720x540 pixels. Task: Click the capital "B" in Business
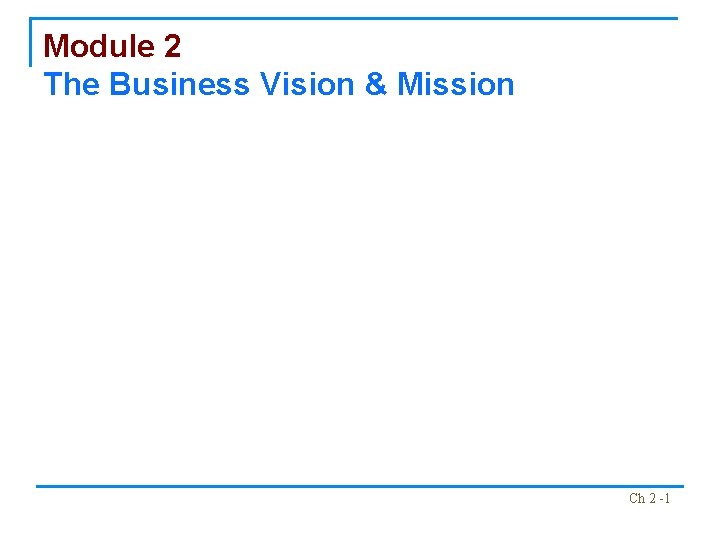click(120, 84)
